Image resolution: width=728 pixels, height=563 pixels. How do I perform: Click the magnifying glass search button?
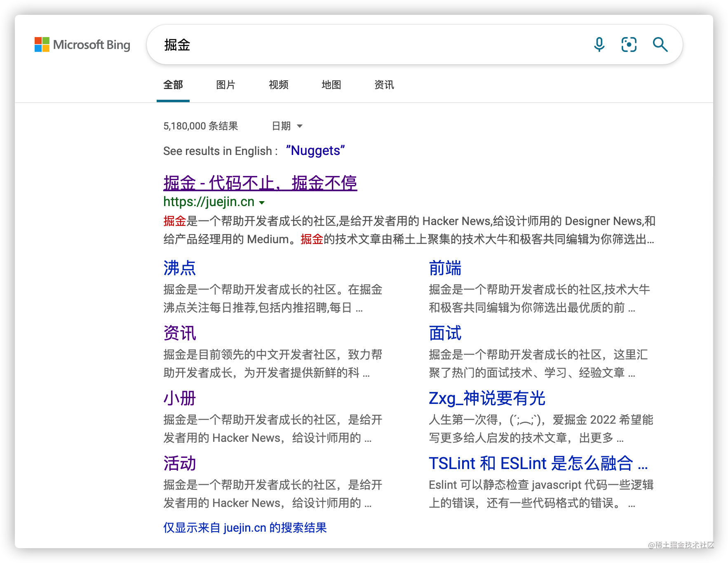click(660, 45)
